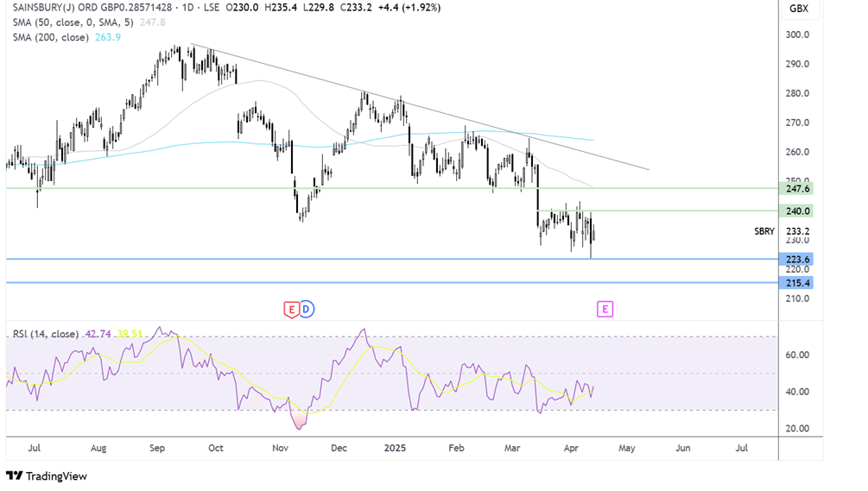The image size is (868, 491).
Task: Click the blue D dividend marker
Action: [307, 309]
